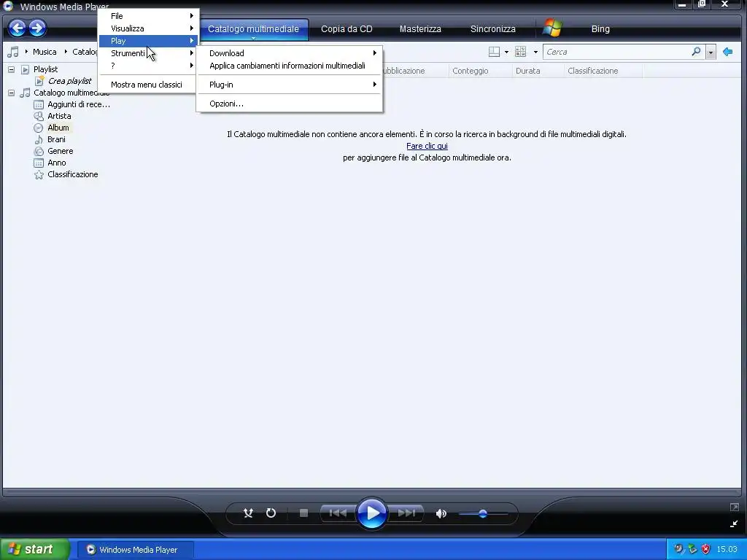Switch to Catalogo multimediale tab
This screenshot has height=560, width=747.
point(253,29)
